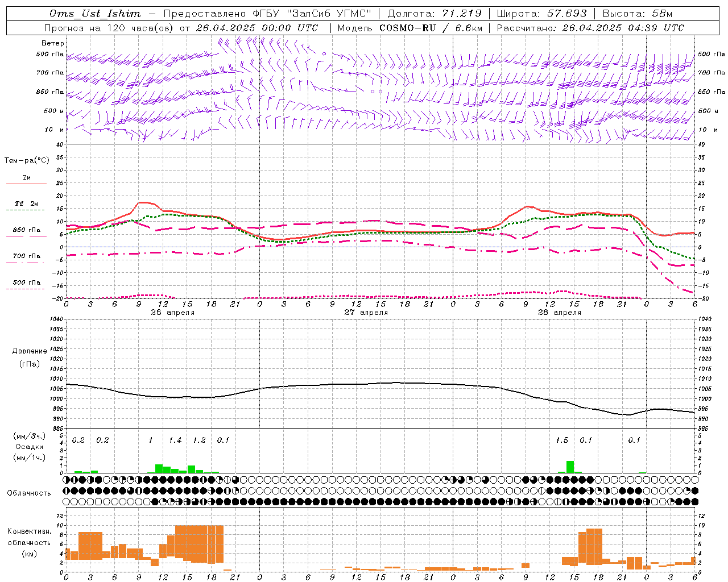Click the Конвективн. облачность label
The width and height of the screenshot is (728, 582).
(x=30, y=537)
